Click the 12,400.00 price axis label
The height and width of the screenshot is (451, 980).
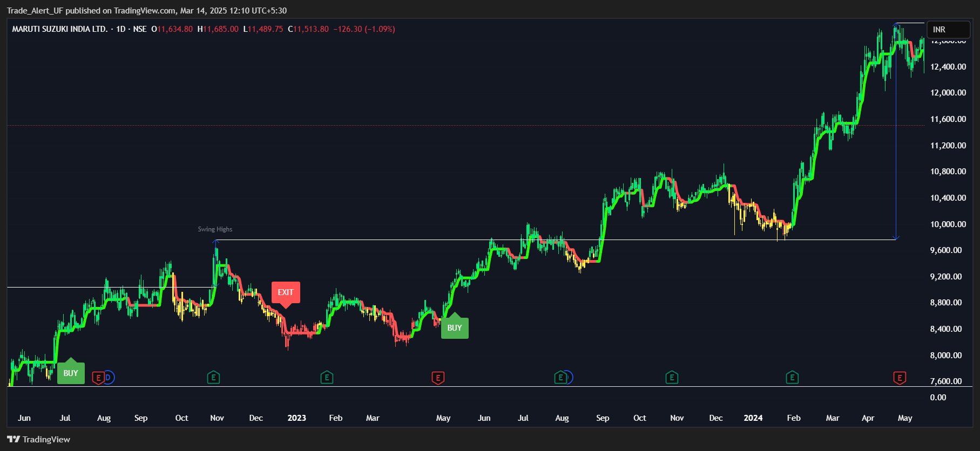pos(948,67)
